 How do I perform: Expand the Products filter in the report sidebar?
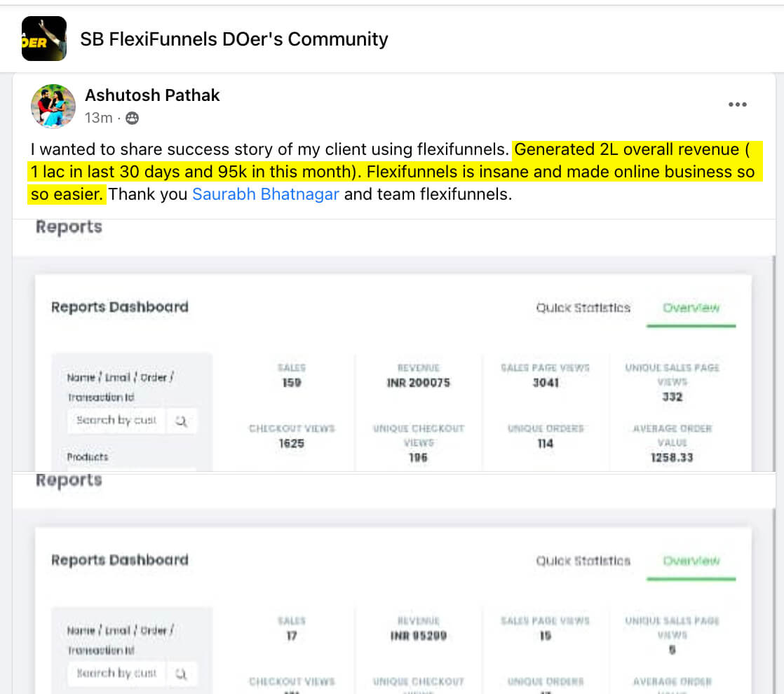pos(88,457)
